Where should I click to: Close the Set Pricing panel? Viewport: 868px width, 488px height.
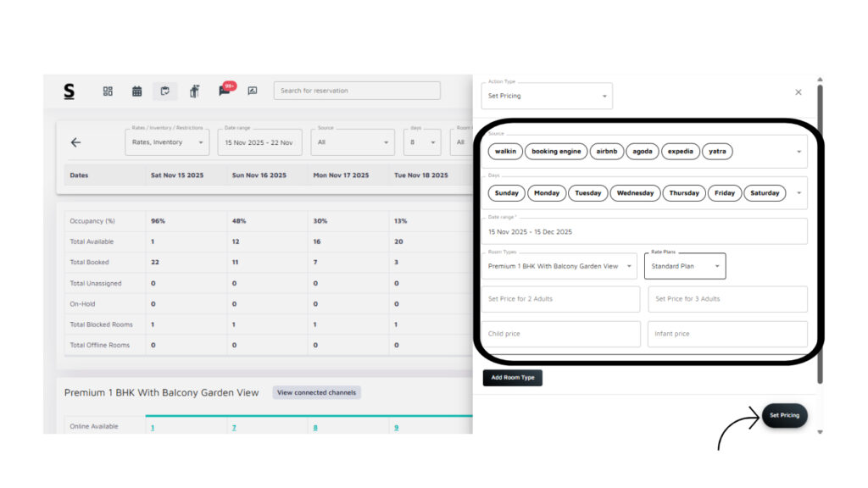tap(798, 92)
